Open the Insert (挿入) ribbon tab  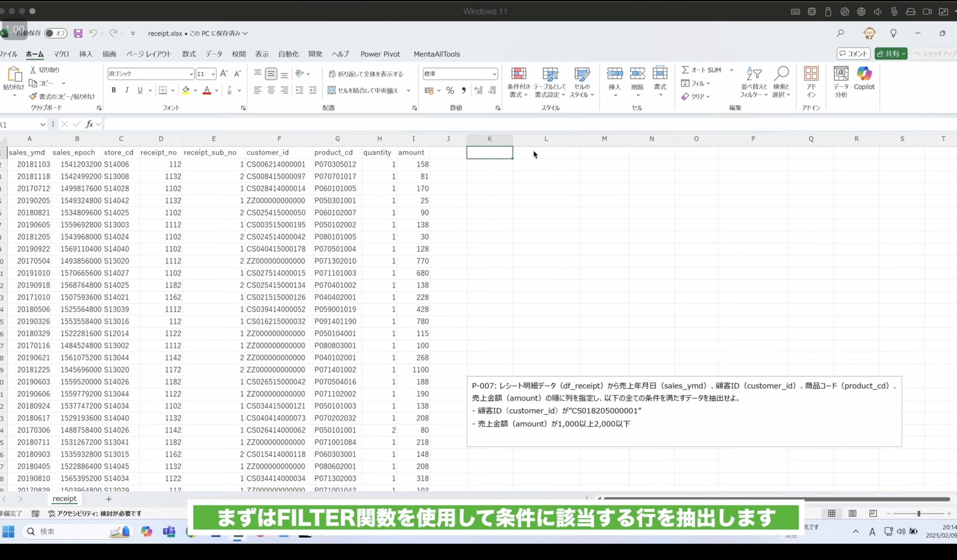pyautogui.click(x=86, y=54)
